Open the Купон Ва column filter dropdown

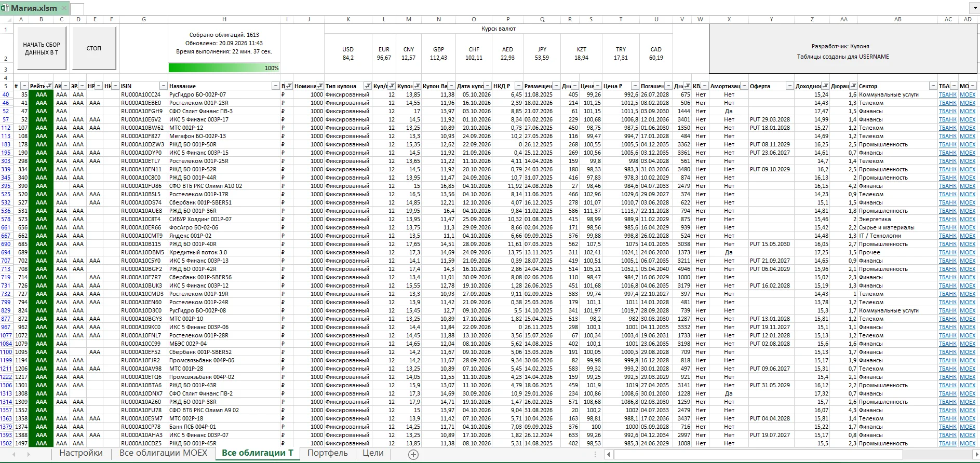coord(451,86)
